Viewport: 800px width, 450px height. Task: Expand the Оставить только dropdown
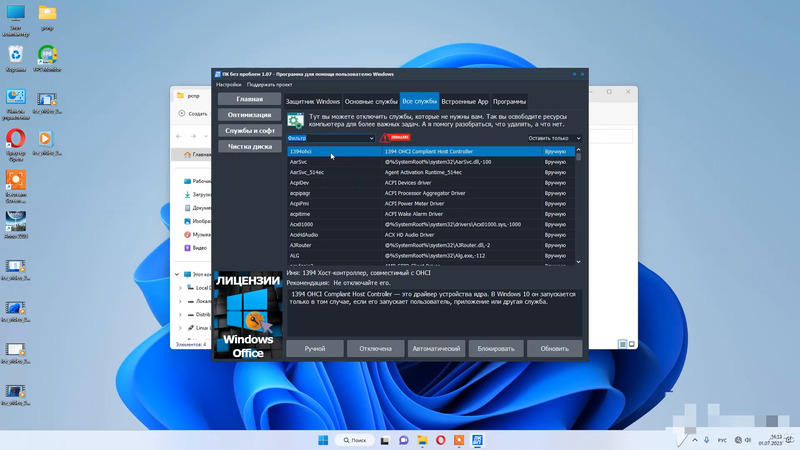click(x=554, y=139)
